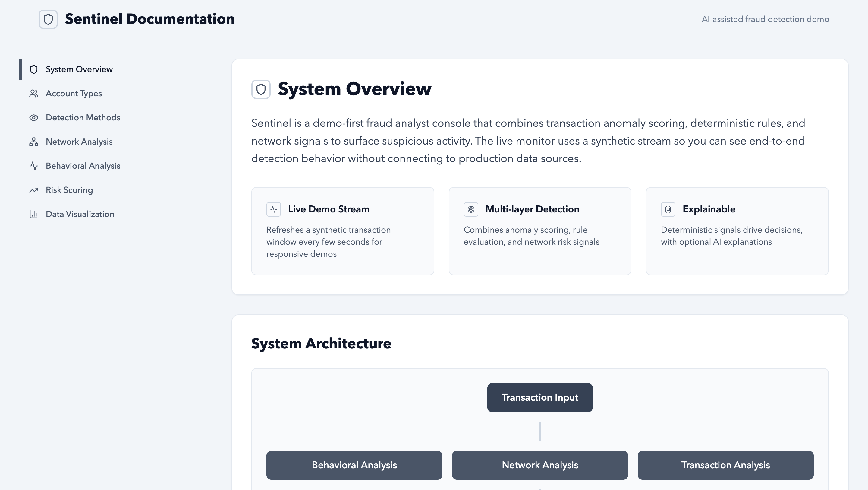Viewport: 868px width, 490px height.
Task: Navigate to Detection Methods section
Action: point(83,118)
